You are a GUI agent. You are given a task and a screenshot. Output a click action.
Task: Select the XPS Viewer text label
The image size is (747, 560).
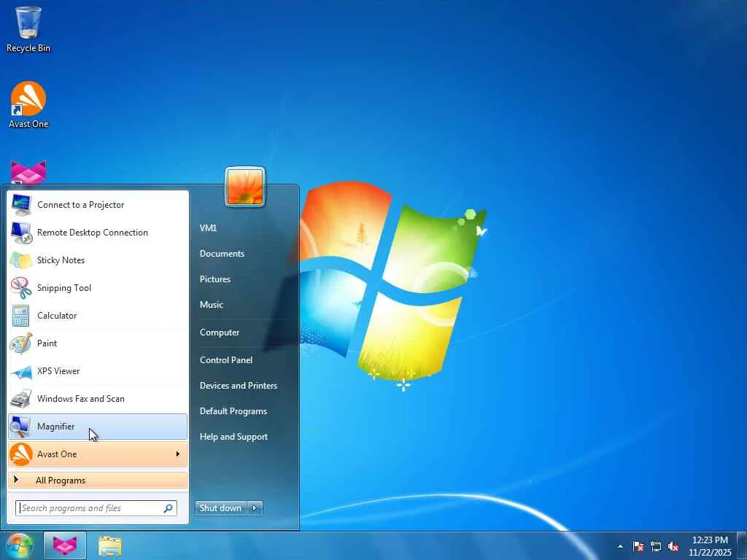coord(58,371)
